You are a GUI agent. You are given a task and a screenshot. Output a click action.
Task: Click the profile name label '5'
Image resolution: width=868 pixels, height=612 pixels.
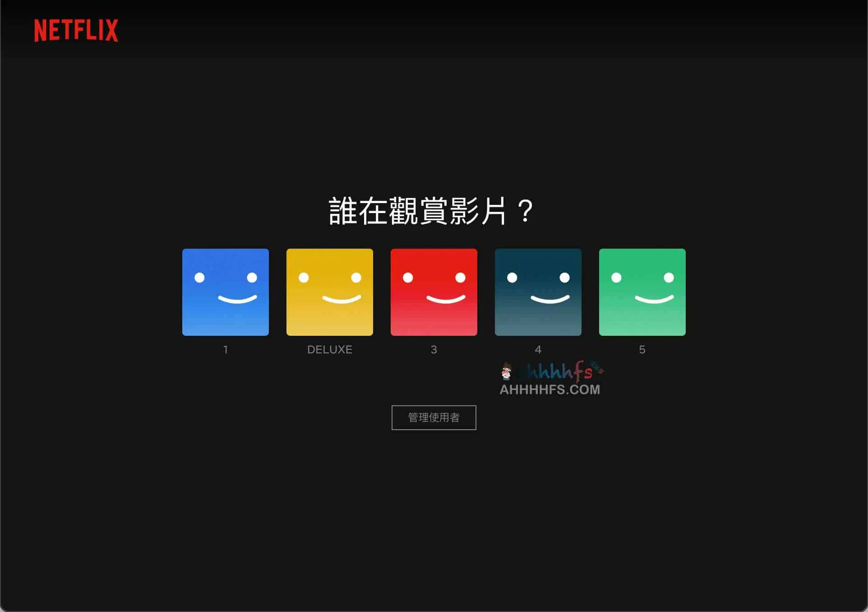click(x=642, y=349)
